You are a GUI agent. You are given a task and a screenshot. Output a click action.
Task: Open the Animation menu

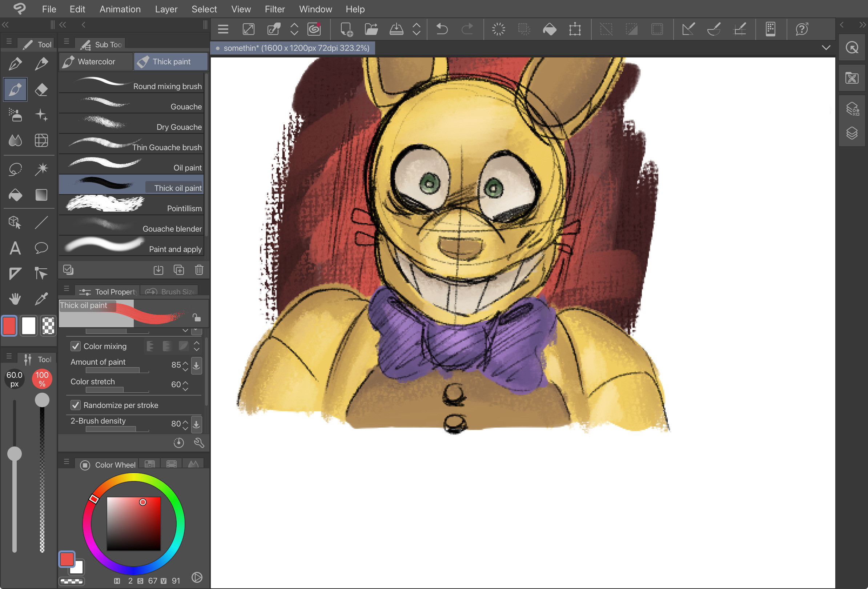[x=120, y=9]
